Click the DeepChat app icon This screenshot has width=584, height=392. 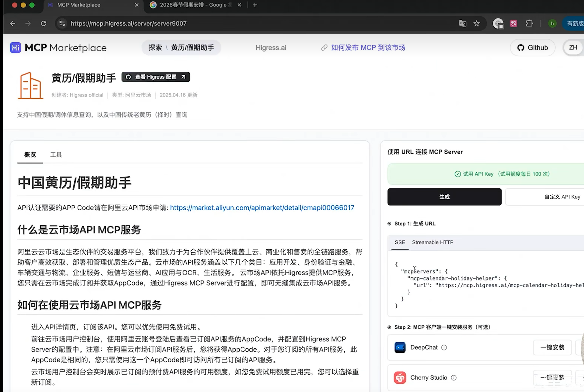point(400,347)
